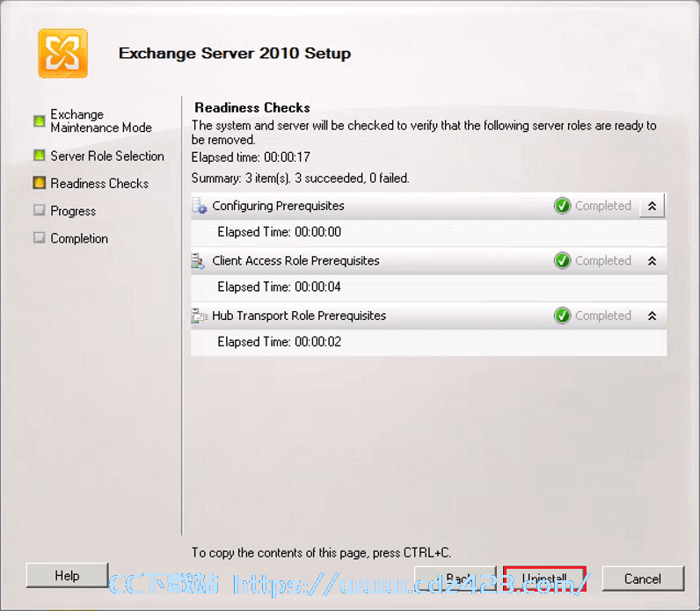This screenshot has height=611, width=700.
Task: Select the Readiness Checks step label
Action: pyautogui.click(x=99, y=184)
